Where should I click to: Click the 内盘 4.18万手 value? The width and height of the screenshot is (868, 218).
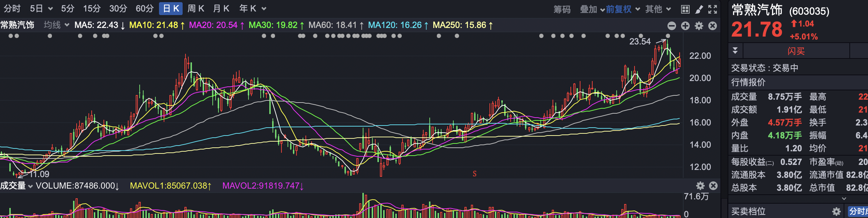(x=785, y=136)
